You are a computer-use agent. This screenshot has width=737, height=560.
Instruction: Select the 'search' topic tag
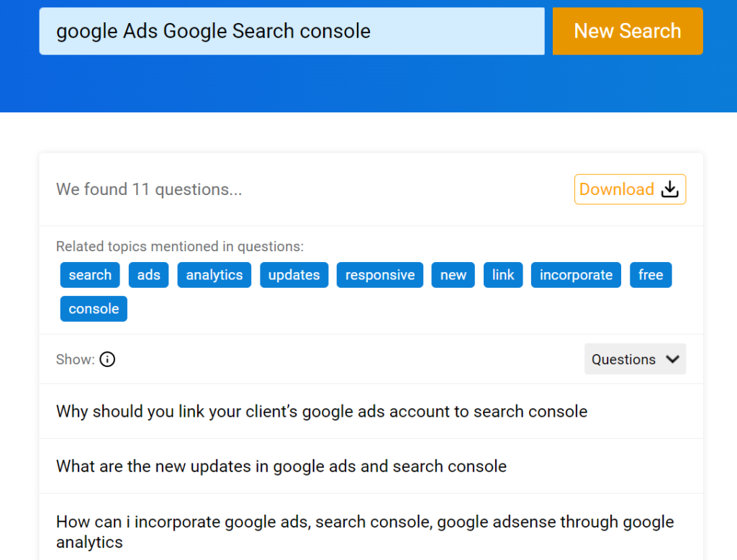pos(90,275)
